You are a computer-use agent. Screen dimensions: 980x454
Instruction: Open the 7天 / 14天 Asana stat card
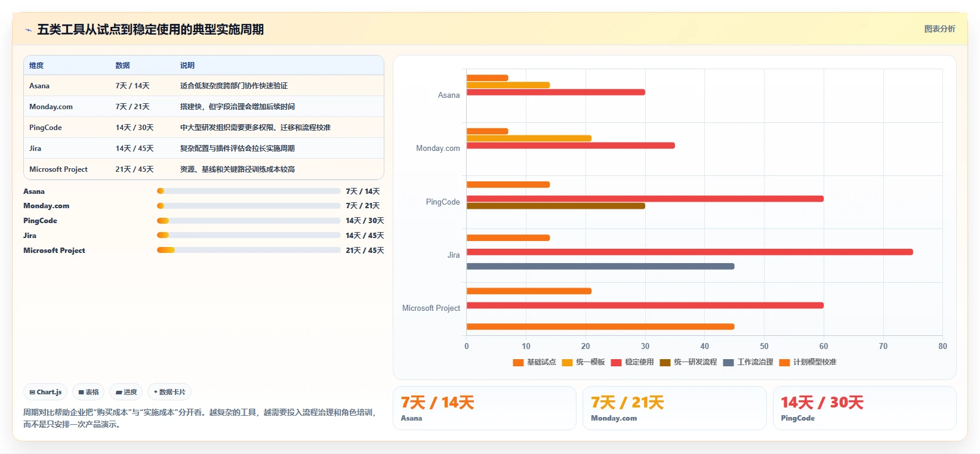tap(485, 408)
